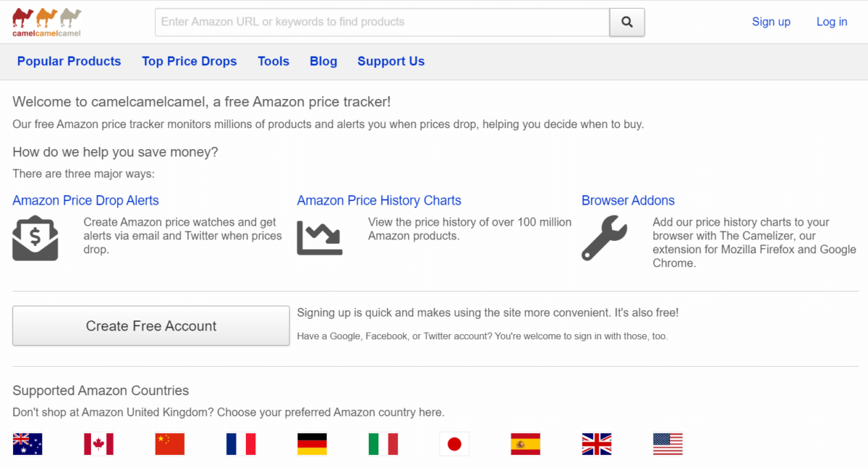
Task: Go to Top Price Drops
Action: coord(189,61)
